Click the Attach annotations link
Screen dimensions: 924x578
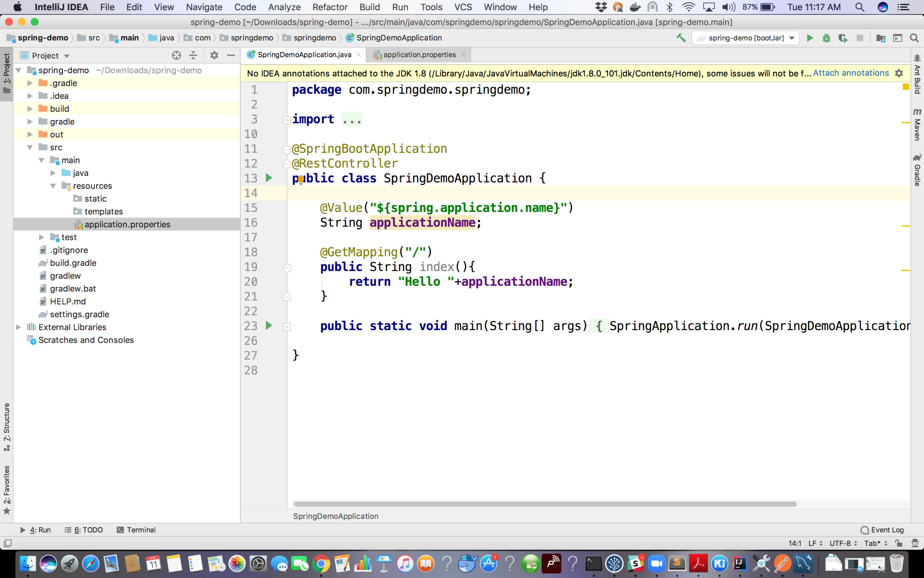point(850,73)
